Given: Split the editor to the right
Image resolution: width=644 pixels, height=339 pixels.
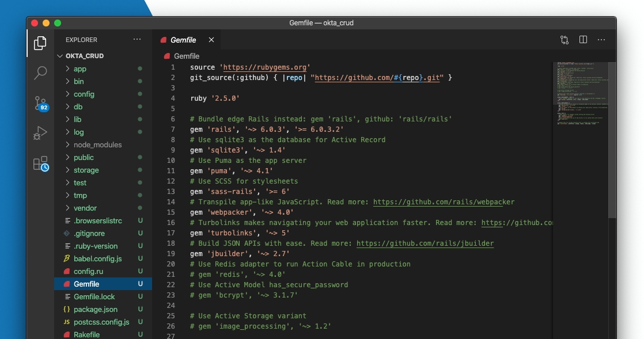Looking at the screenshot, I should (583, 40).
